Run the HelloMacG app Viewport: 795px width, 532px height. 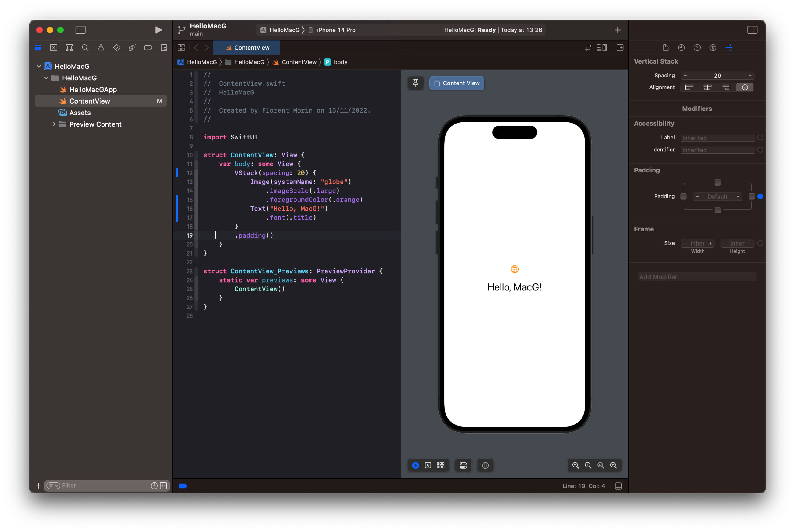158,30
